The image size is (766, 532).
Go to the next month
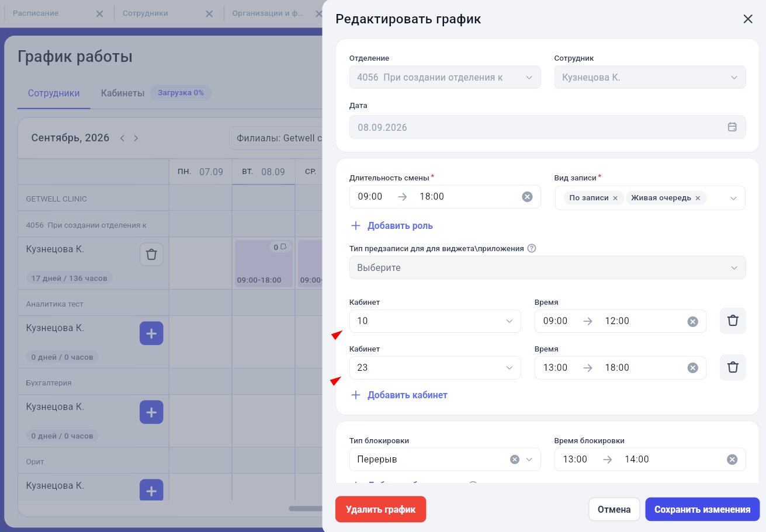136,138
